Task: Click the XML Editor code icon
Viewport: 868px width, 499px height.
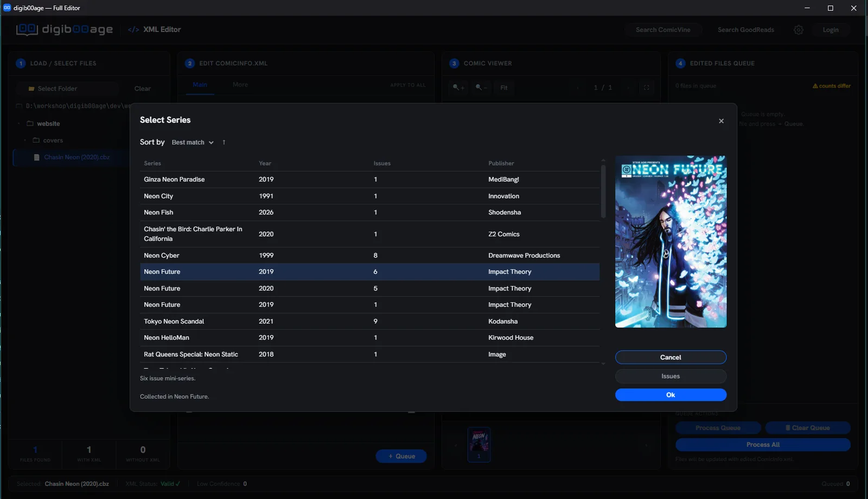Action: pyautogui.click(x=133, y=30)
